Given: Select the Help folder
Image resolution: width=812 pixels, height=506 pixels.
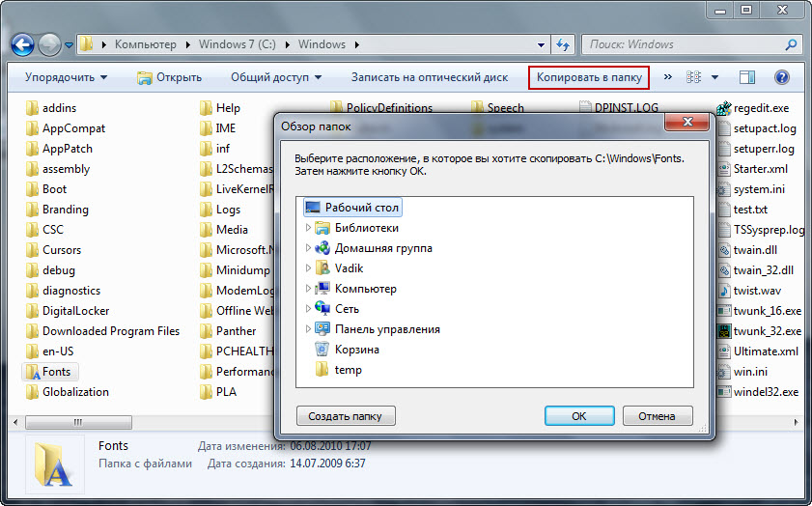Looking at the screenshot, I should click(220, 108).
